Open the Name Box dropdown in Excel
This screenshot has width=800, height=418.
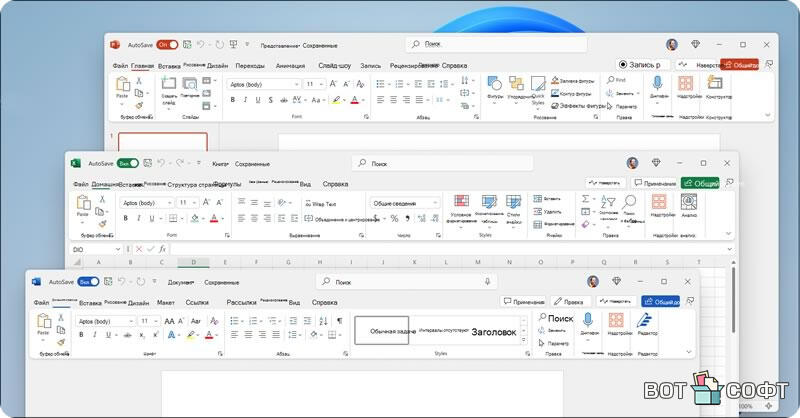click(118, 249)
